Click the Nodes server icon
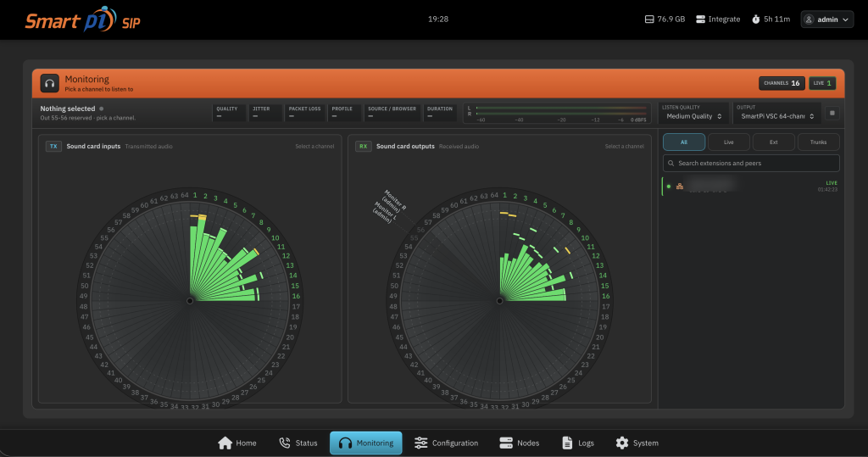This screenshot has width=868, height=457. coord(506,443)
